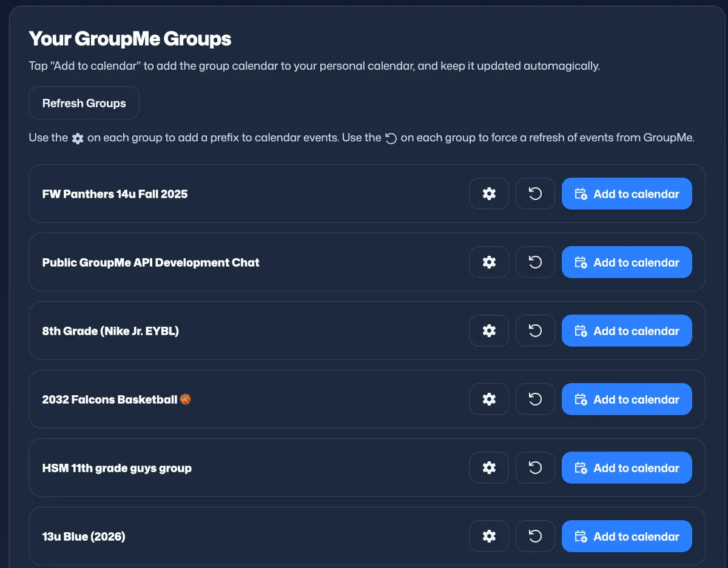Open settings gear for FW Panthers 14u Fall 2025

(x=489, y=194)
